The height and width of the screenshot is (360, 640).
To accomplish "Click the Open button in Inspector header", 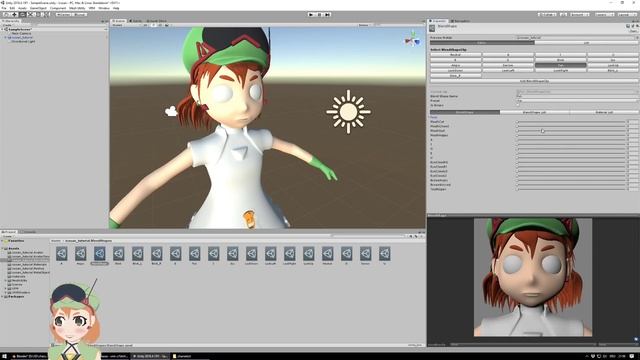I will (x=633, y=31).
